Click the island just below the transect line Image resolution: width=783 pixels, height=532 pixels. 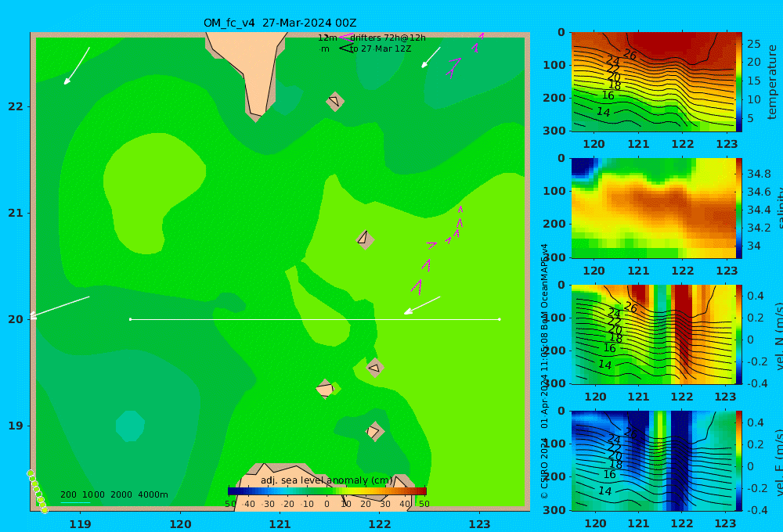(x=374, y=368)
